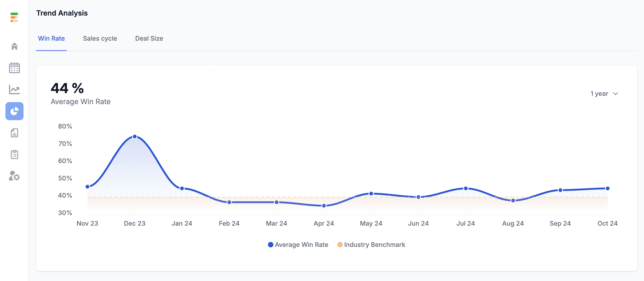Click the orange Industry Benchmark legend dot
This screenshot has width=644, height=281.
click(340, 245)
